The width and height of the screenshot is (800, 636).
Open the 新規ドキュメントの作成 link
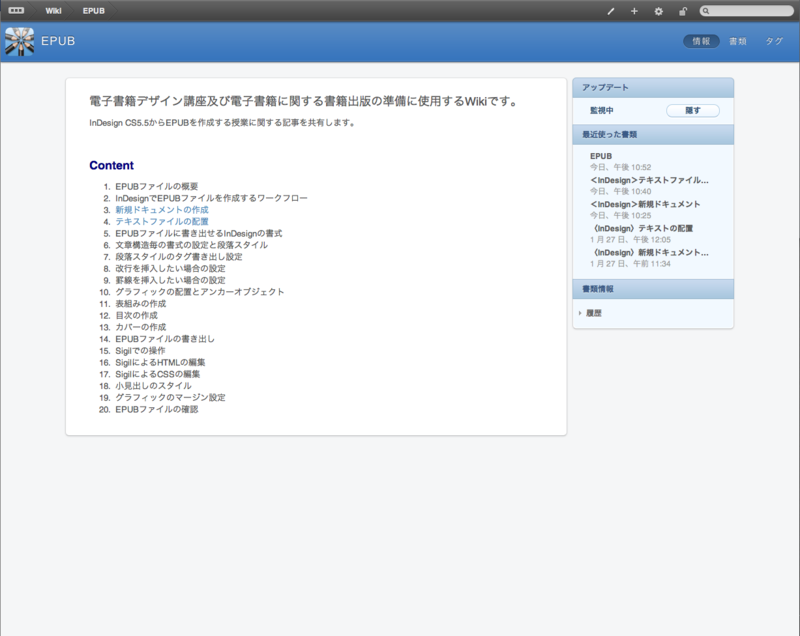(x=162, y=210)
